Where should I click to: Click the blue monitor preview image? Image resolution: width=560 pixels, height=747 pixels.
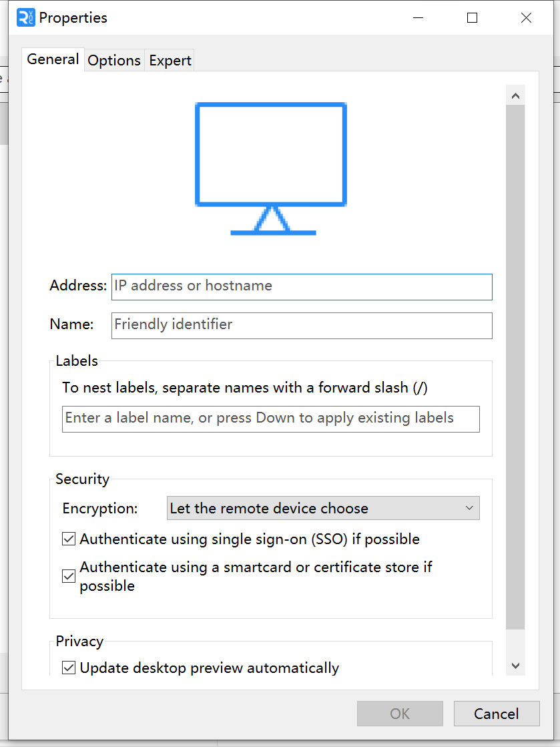(x=271, y=169)
